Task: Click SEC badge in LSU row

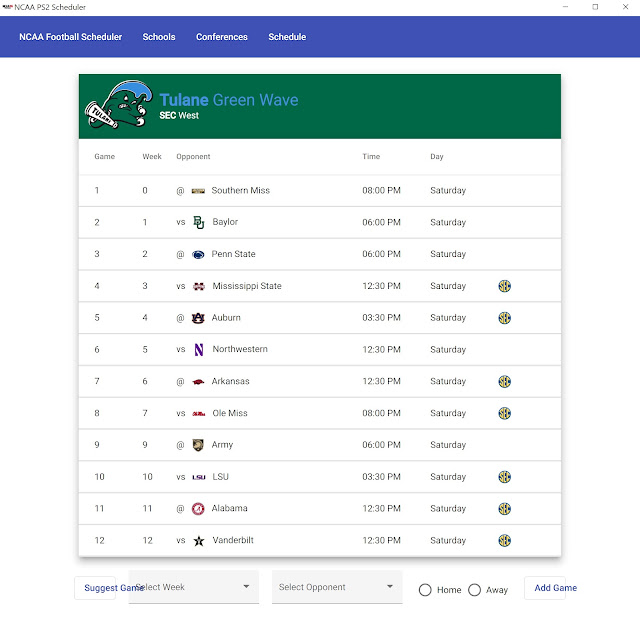Action: click(x=504, y=477)
